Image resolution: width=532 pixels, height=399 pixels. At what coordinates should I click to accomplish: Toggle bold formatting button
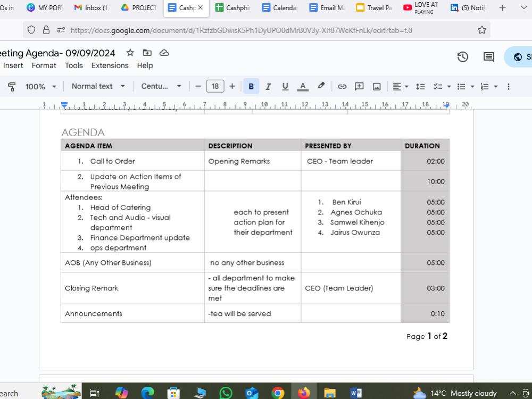pos(251,87)
